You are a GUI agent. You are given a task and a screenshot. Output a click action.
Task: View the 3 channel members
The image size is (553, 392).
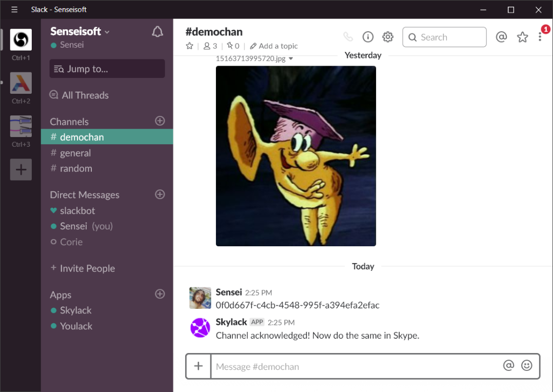(210, 46)
